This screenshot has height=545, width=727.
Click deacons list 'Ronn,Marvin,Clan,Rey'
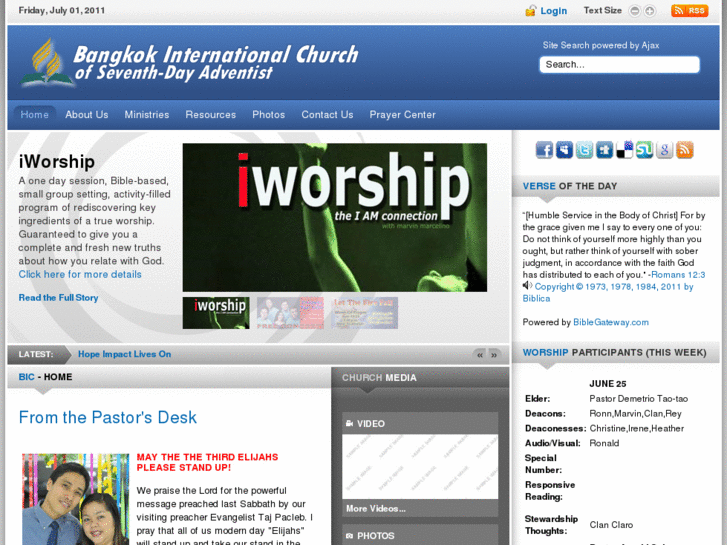pyautogui.click(x=635, y=413)
